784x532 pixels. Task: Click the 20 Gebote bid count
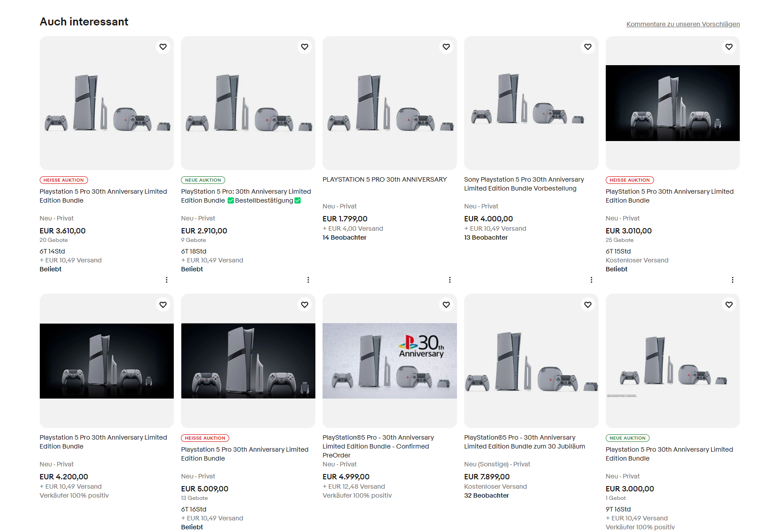coord(54,240)
